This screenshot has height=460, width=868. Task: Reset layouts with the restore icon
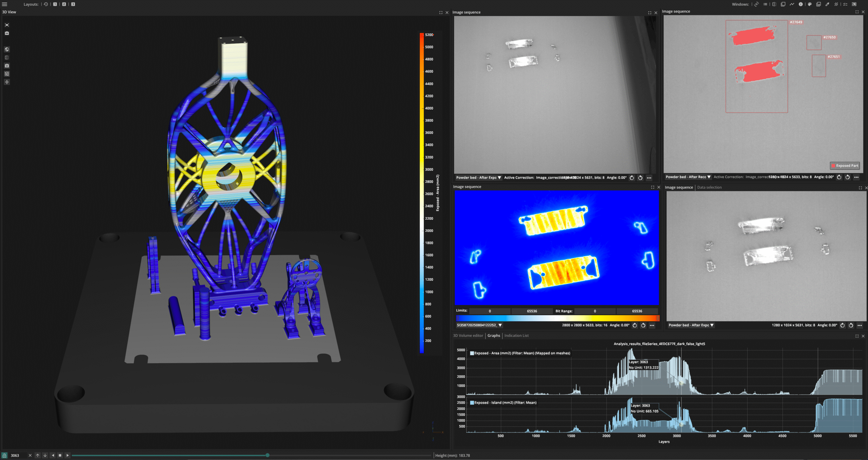point(46,4)
